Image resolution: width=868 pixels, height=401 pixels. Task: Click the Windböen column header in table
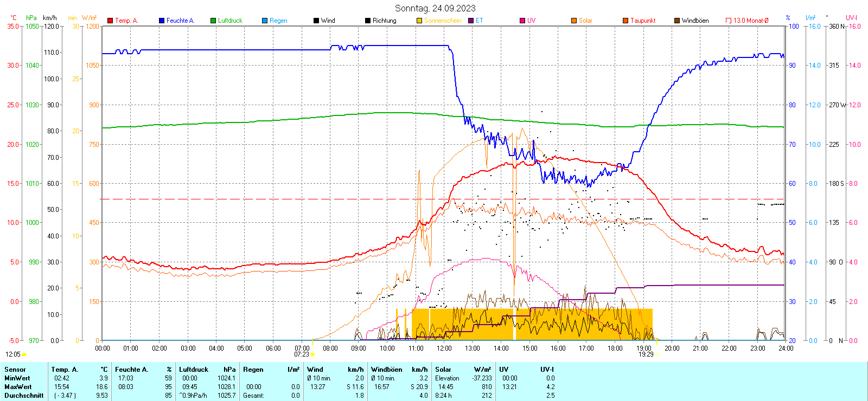[386, 370]
